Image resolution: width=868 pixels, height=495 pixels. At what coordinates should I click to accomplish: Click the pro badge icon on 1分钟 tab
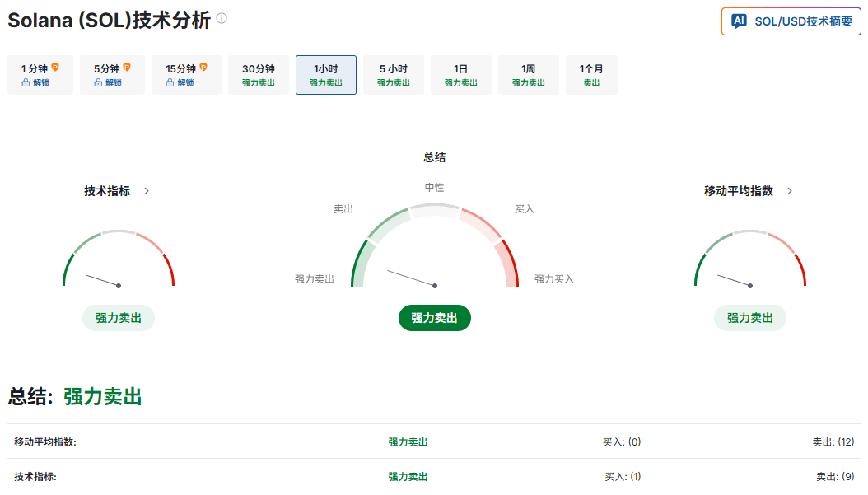pos(55,67)
